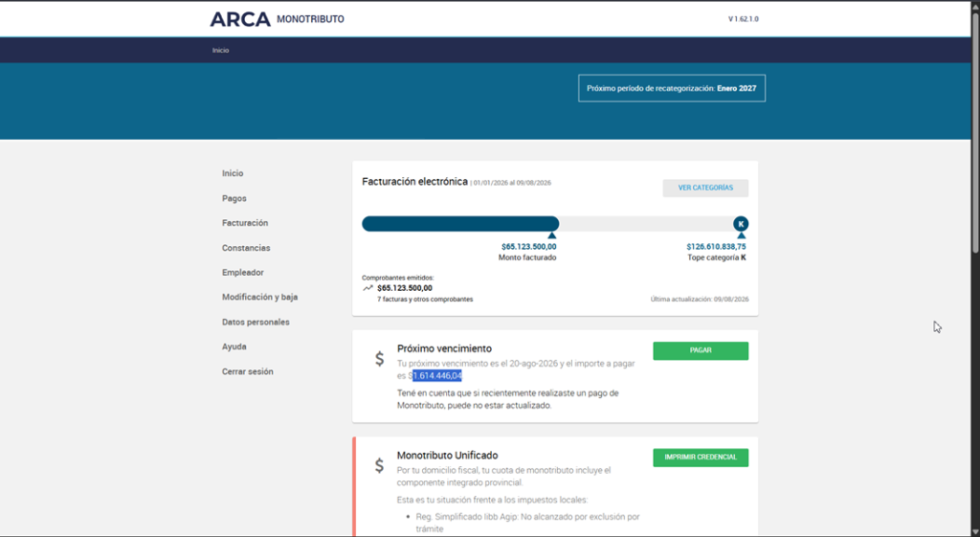980x537 pixels.
Task: Click the vertical scrollbar thumb
Action: pos(975,132)
